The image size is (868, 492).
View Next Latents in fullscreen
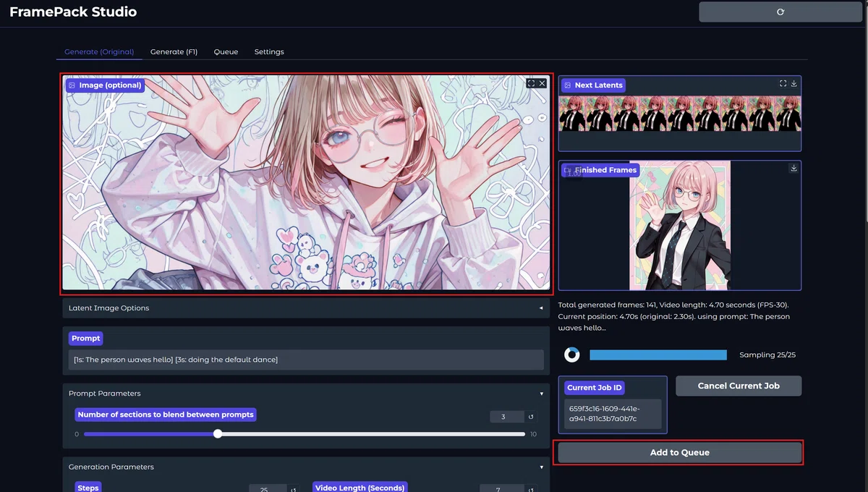click(783, 84)
